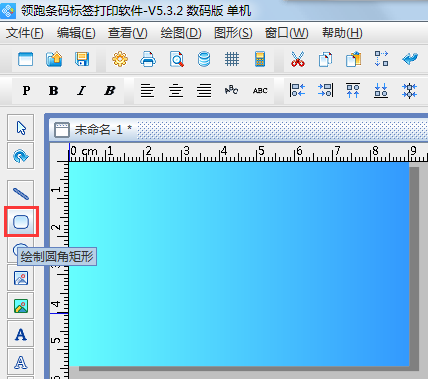428x379 pixels.
Task: Click the scissors cut icon
Action: click(297, 59)
